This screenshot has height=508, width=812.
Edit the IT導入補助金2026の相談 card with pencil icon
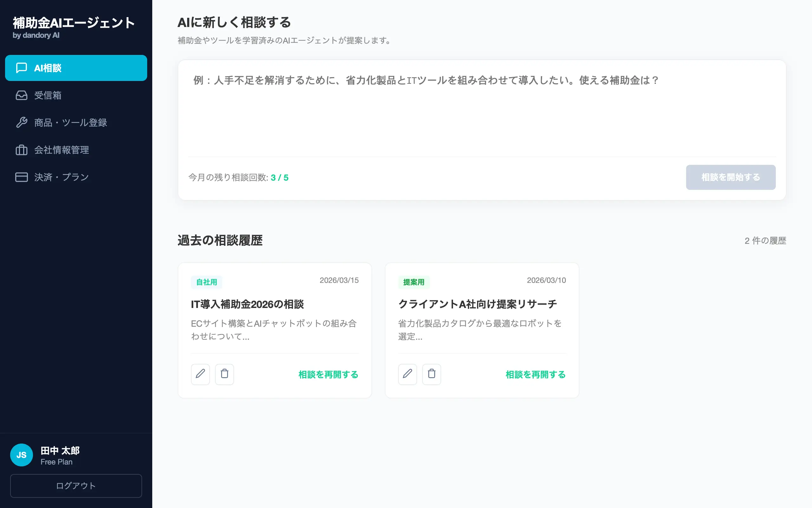(200, 374)
